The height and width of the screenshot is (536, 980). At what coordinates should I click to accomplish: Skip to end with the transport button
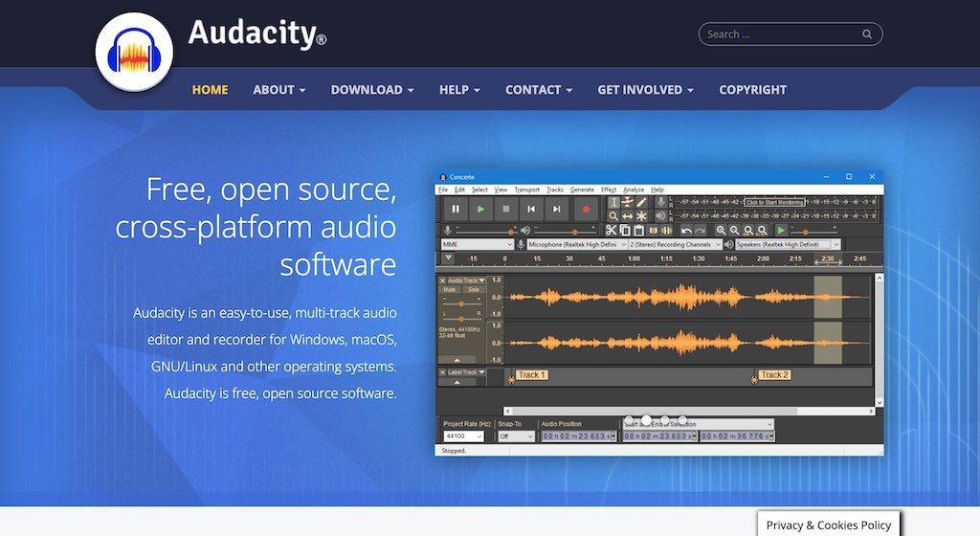click(x=556, y=210)
